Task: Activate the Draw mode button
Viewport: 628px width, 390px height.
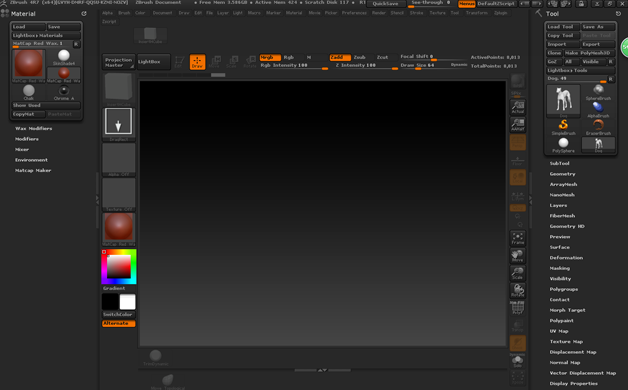Action: pyautogui.click(x=197, y=62)
